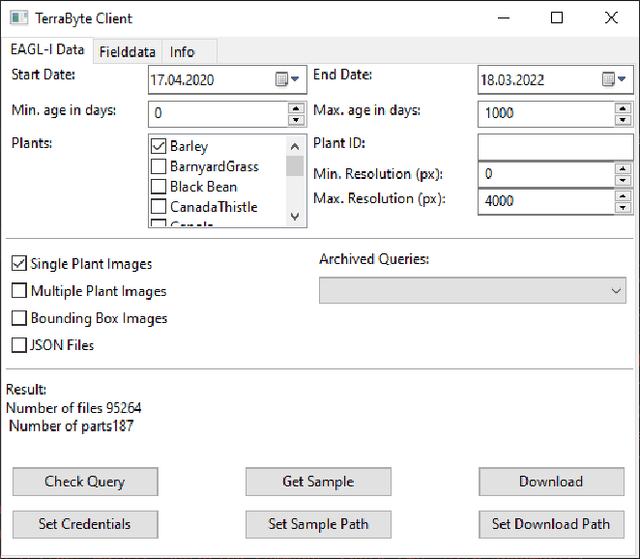The image size is (640, 559).
Task: Click the Set Download Path button
Action: point(550,524)
